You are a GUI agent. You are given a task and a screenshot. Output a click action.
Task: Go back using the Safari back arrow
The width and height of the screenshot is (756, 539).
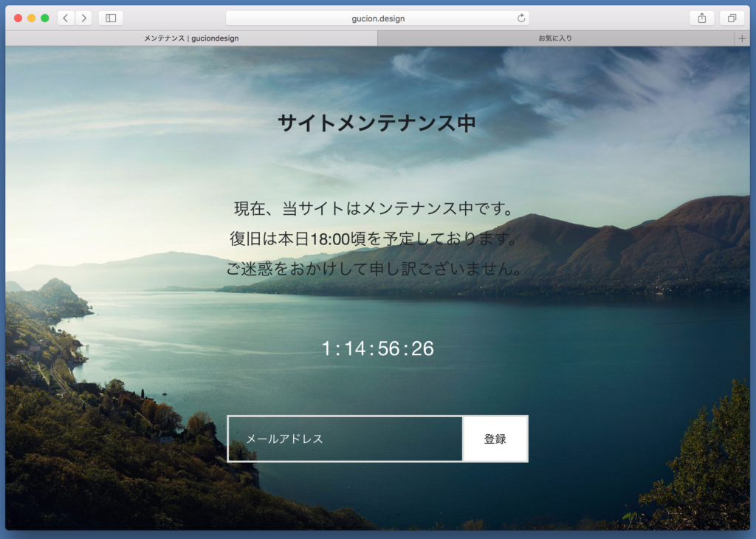point(66,18)
